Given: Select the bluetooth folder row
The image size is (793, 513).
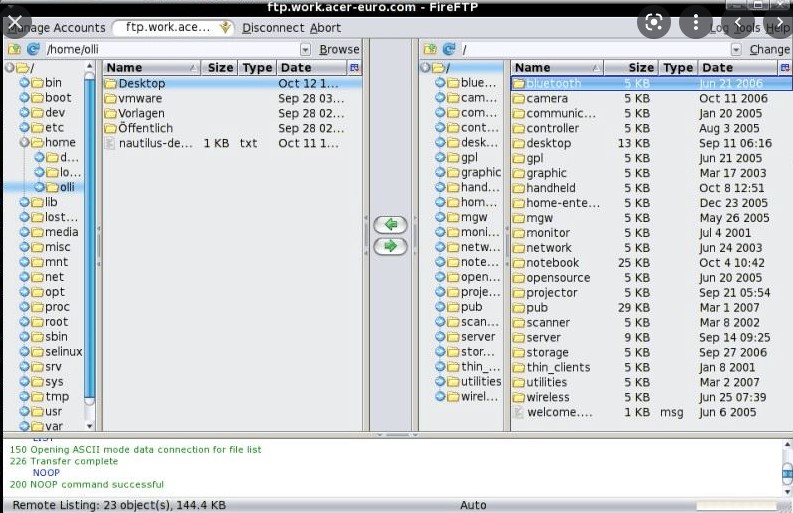Looking at the screenshot, I should click(x=651, y=83).
